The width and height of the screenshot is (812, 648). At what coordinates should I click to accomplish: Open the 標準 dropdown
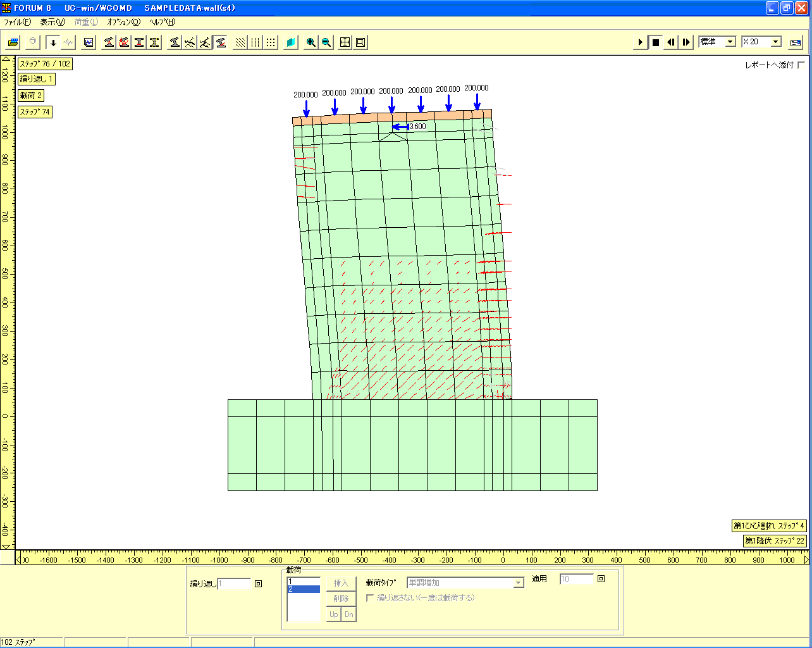730,42
